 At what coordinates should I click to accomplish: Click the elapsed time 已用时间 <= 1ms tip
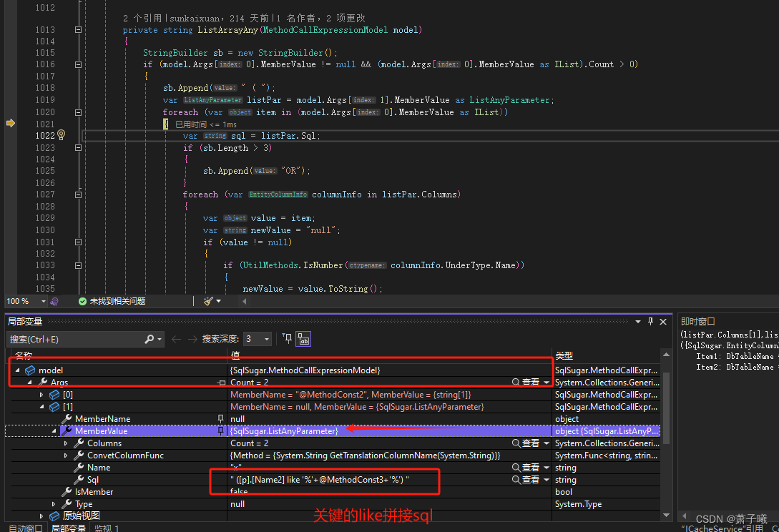[206, 124]
